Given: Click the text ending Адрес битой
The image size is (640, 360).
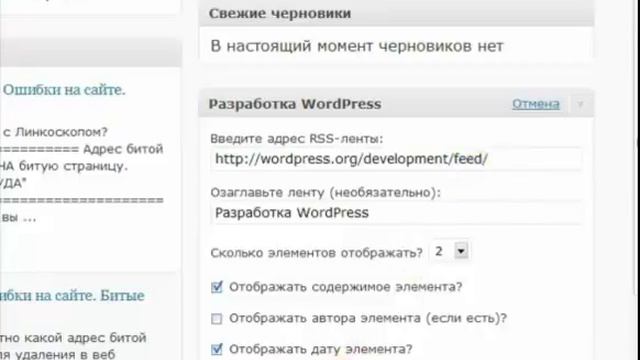Looking at the screenshot, I should pos(82,149).
